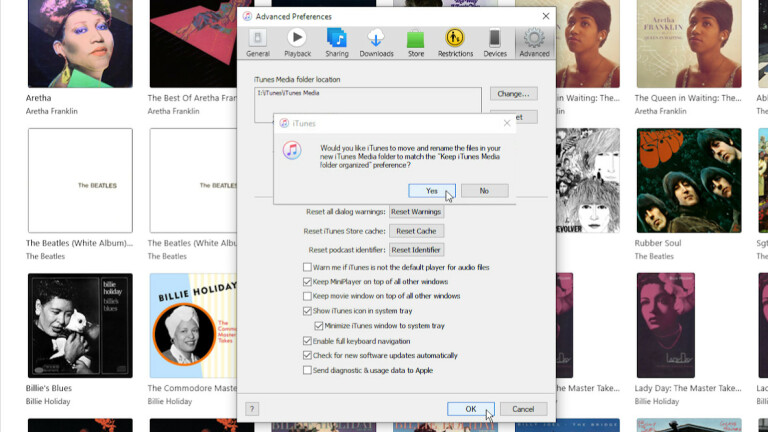Image resolution: width=768 pixels, height=432 pixels.
Task: Click the Reset Cache button
Action: [416, 231]
